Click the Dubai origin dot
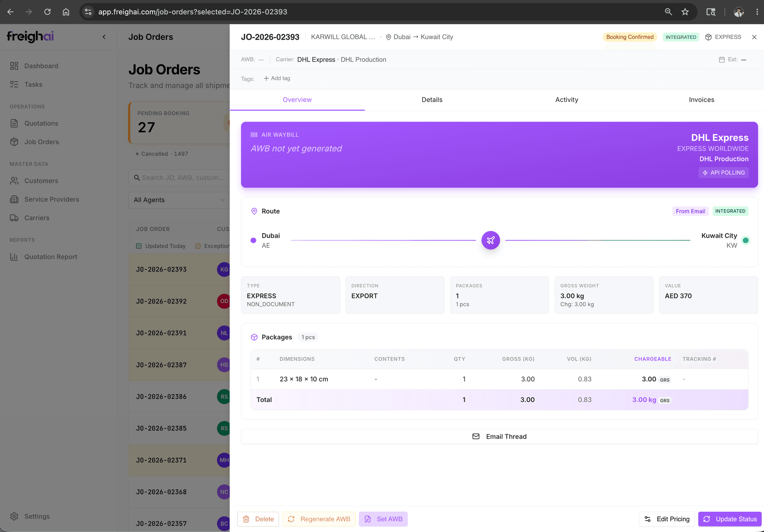The width and height of the screenshot is (764, 532). [x=253, y=240]
